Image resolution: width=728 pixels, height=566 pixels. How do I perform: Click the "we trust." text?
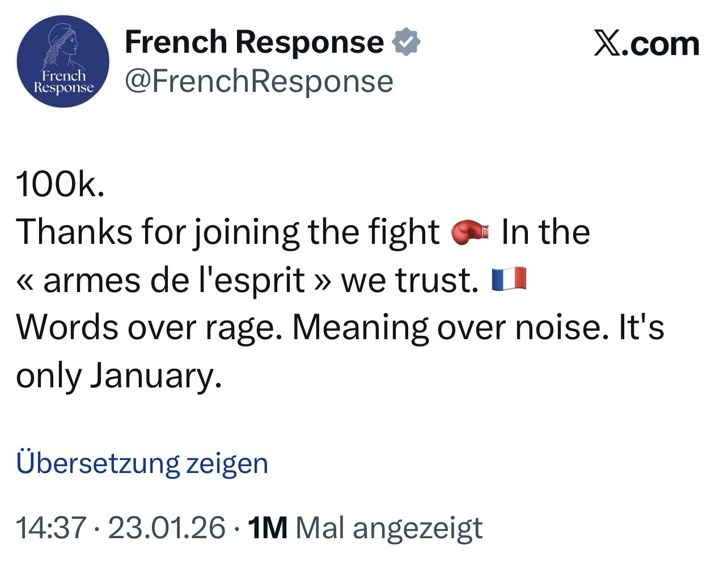[409, 280]
